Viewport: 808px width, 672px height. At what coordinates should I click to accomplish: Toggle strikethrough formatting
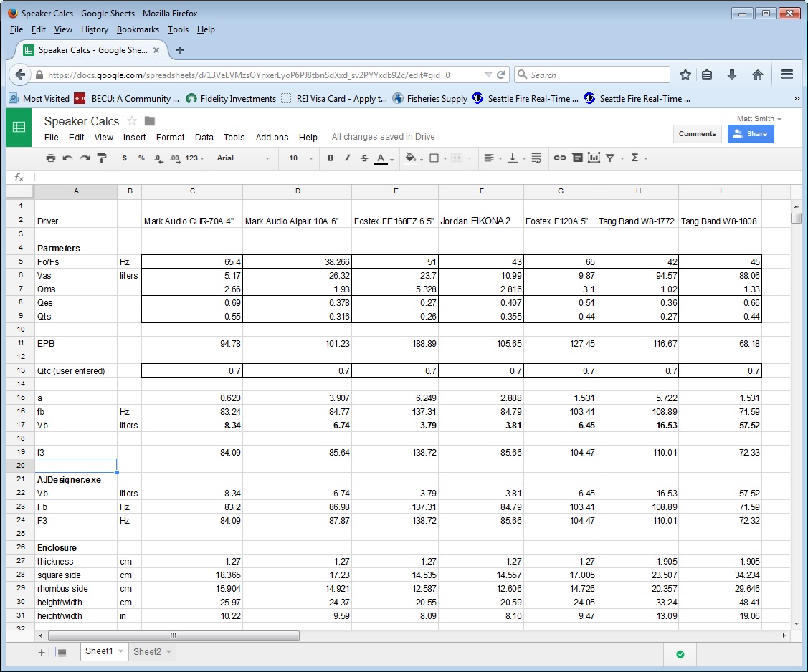(x=364, y=158)
